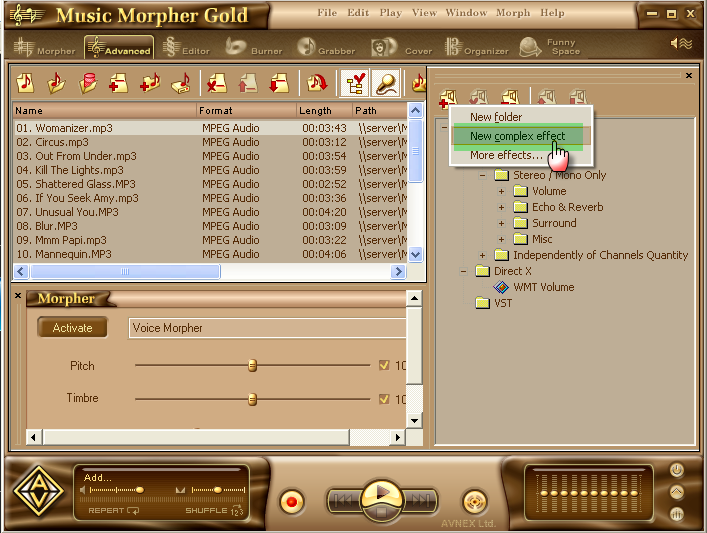Image resolution: width=707 pixels, height=533 pixels.
Task: Click the up-arrow icon beside the equalizer
Action: point(676,492)
